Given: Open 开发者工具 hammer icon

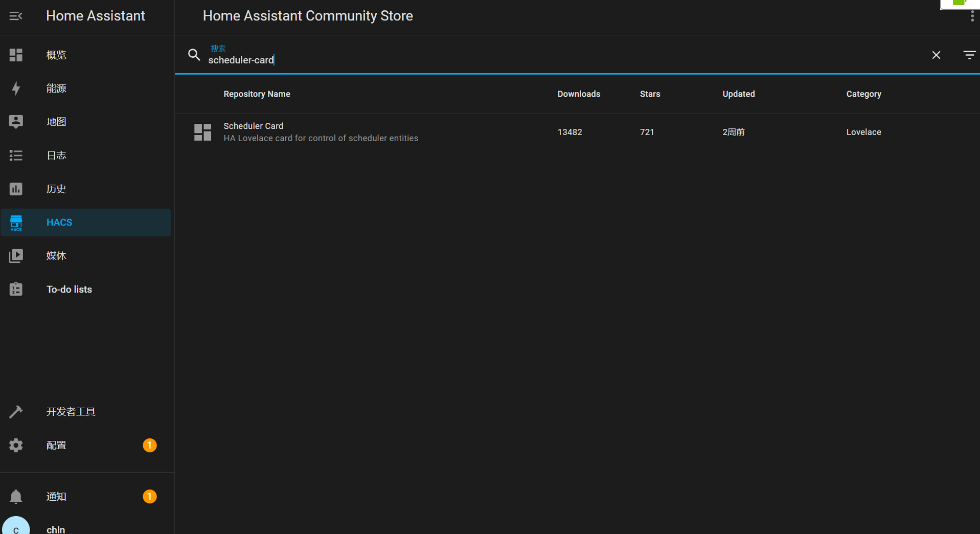Looking at the screenshot, I should (16, 412).
